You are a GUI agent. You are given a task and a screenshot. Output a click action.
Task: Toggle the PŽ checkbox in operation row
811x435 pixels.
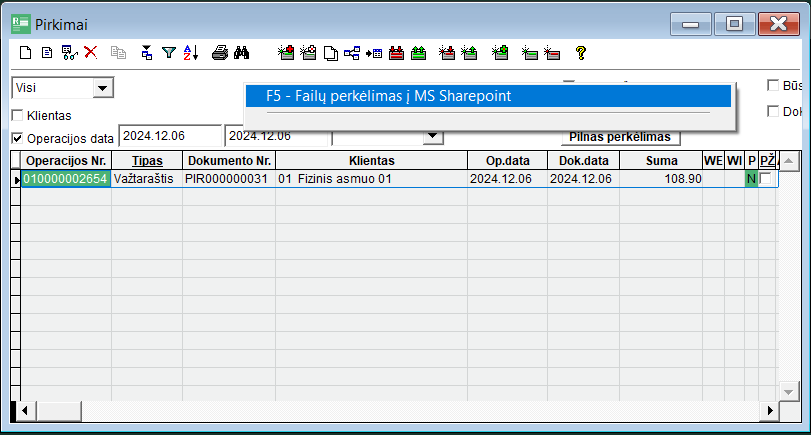[765, 179]
